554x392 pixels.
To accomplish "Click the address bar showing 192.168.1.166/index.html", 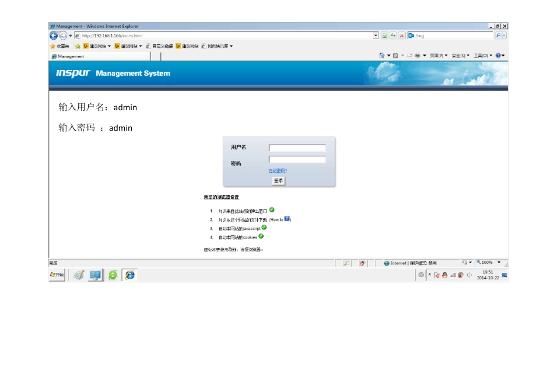I will [224, 36].
